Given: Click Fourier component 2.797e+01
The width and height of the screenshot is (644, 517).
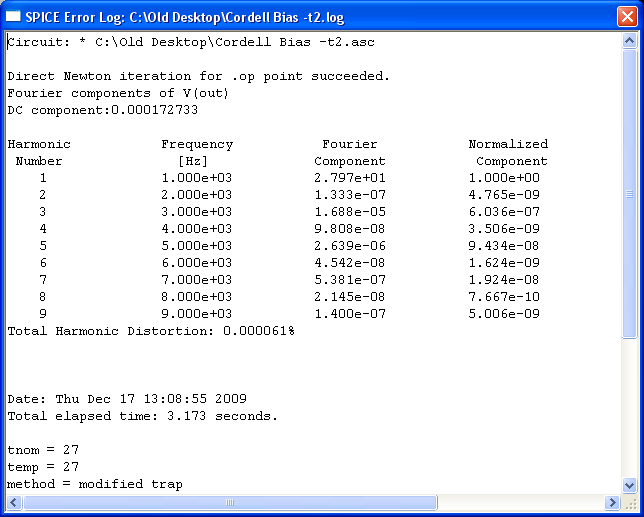Looking at the screenshot, I should (350, 178).
